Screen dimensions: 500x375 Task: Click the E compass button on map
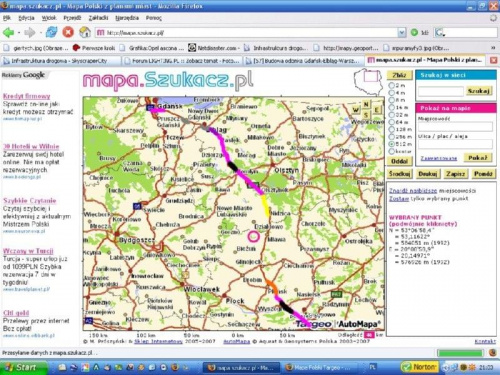pos(377,110)
